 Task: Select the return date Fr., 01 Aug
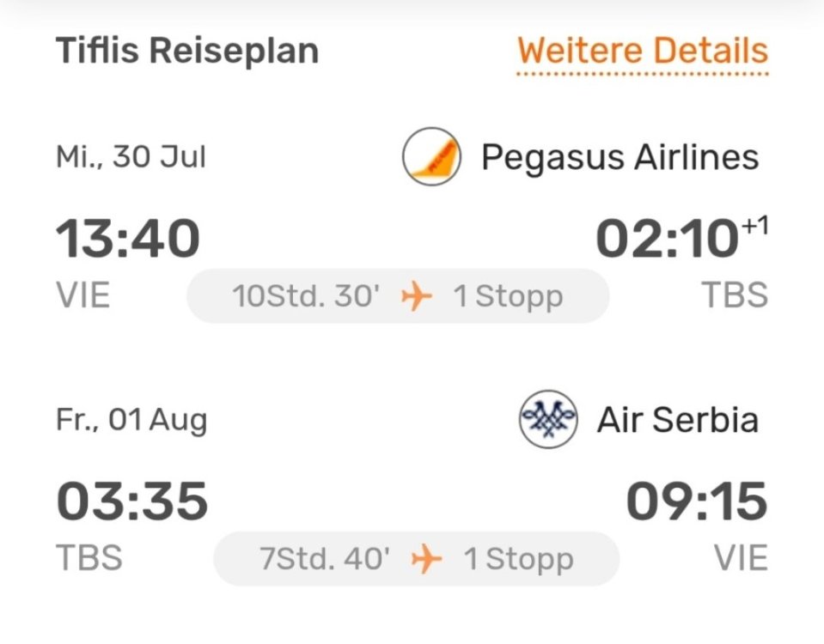pyautogui.click(x=131, y=420)
